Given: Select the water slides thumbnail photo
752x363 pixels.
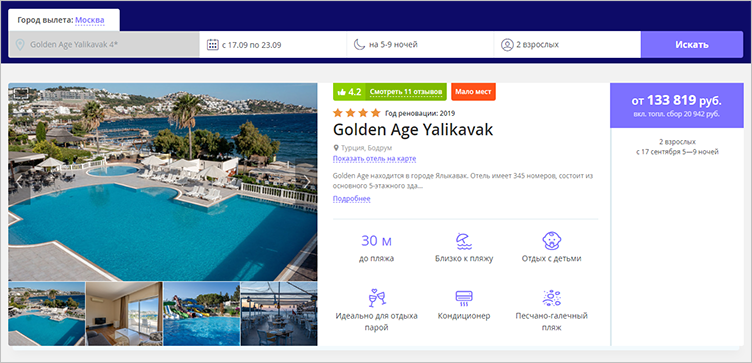Looking at the screenshot, I should (x=202, y=314).
